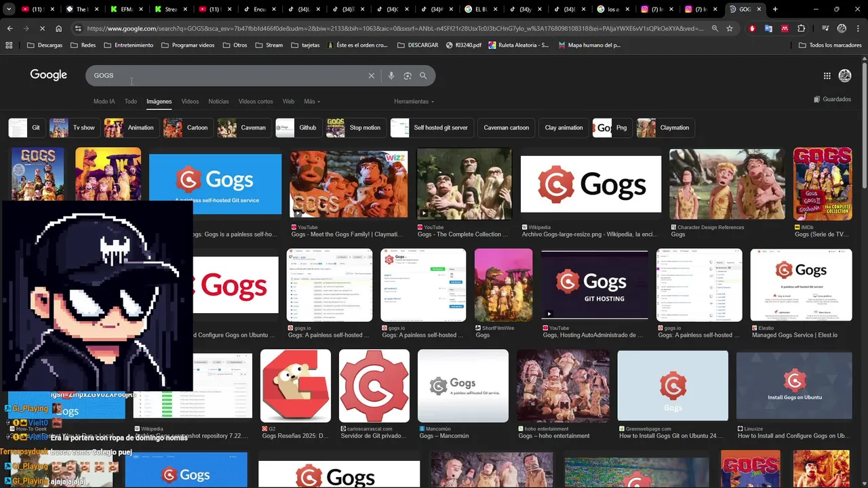This screenshot has width=868, height=488.
Task: Switch to the Web tab
Action: click(x=288, y=102)
